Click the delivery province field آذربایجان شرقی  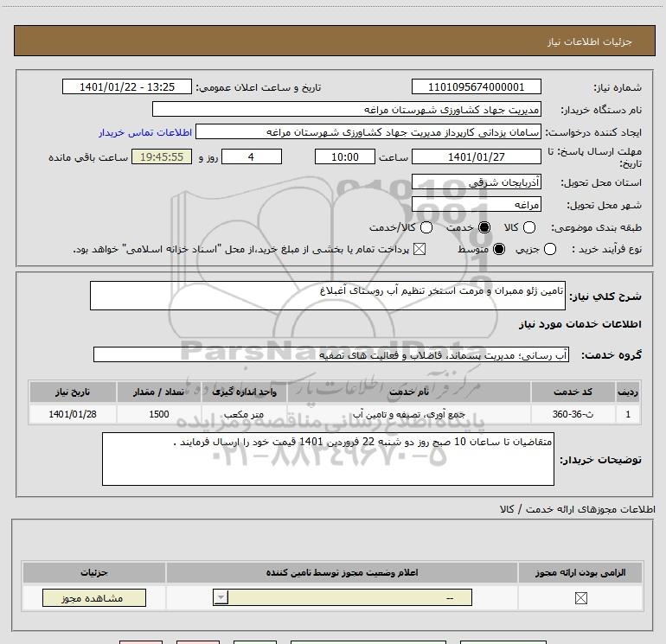tap(476, 182)
